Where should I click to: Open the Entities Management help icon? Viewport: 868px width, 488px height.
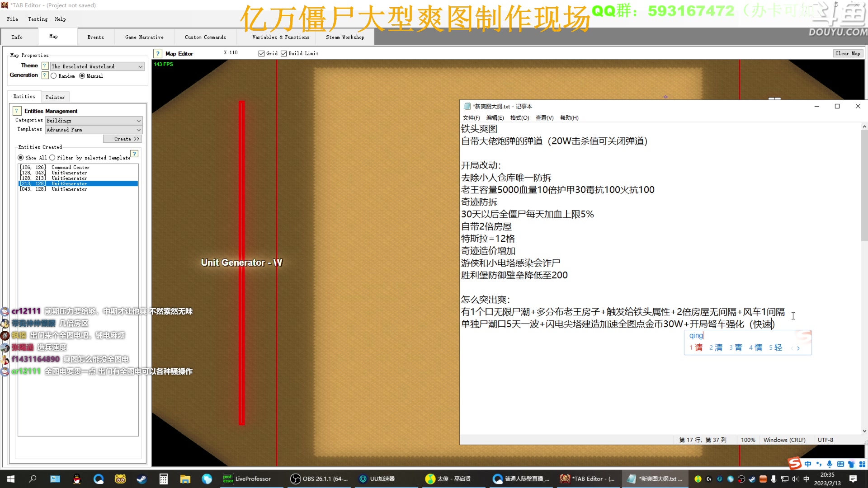pyautogui.click(x=17, y=111)
